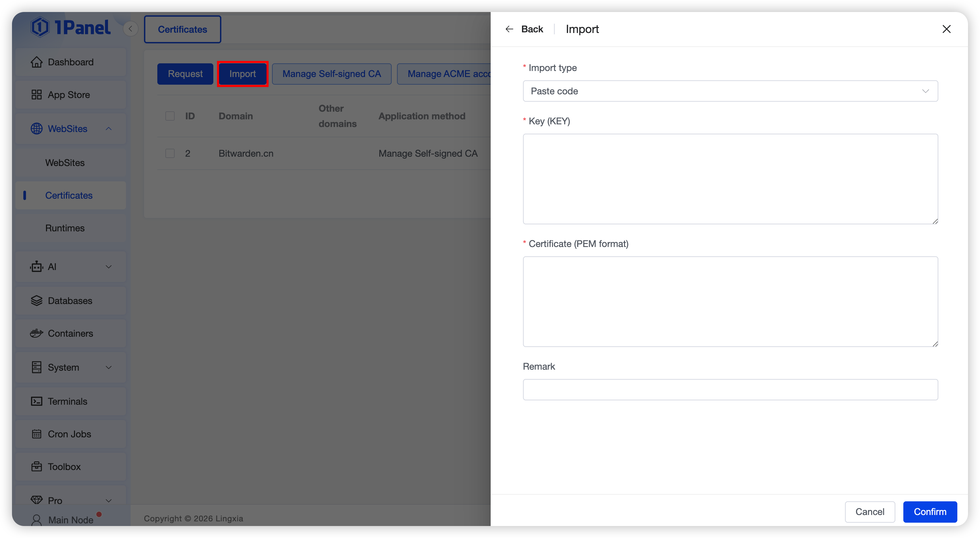Open Cron Jobs calendar icon
The width and height of the screenshot is (980, 538).
(x=37, y=434)
